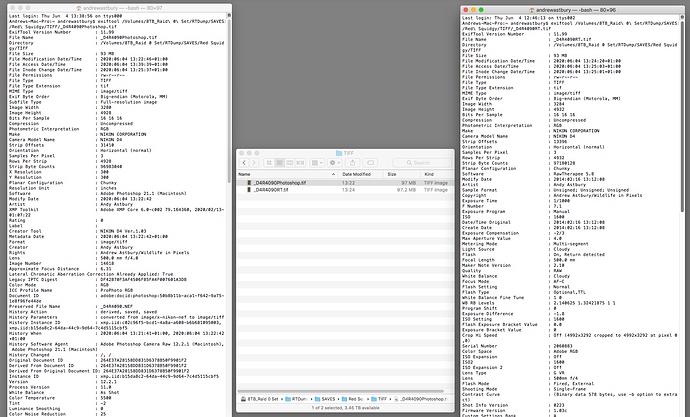
Task: Click the 13:22 date modified cell
Action: tap(349, 183)
